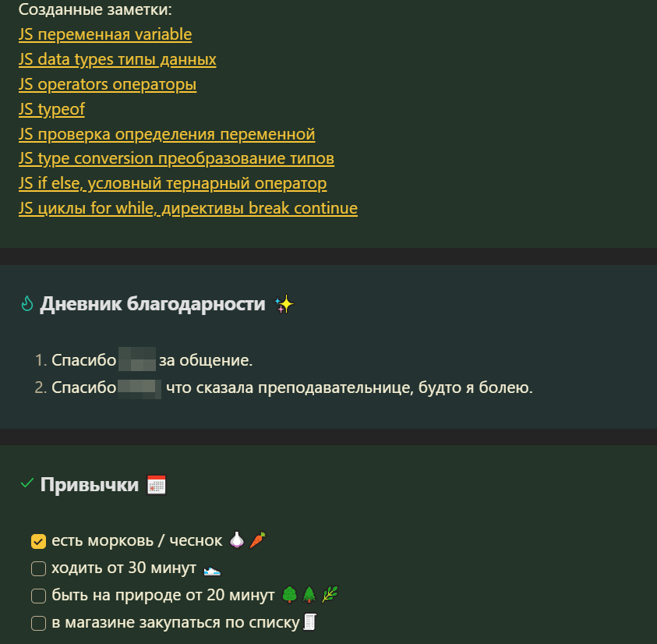Open JS type conversion преобразование типов
This screenshot has height=644, width=657.
click(x=176, y=158)
